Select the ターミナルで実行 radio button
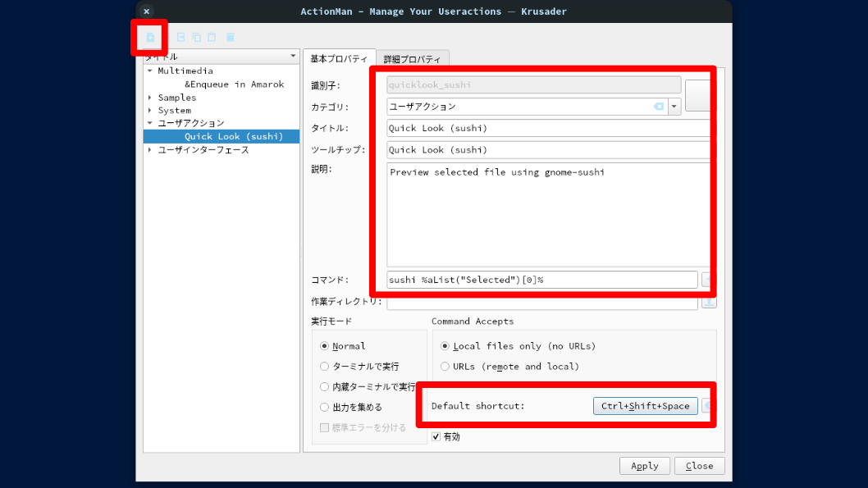The image size is (868, 488). click(x=325, y=367)
